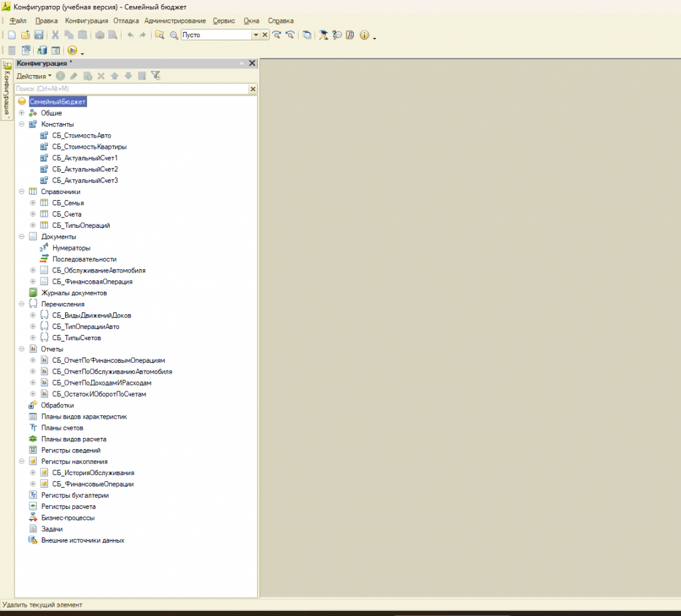681x616 pixels.
Task: Click the Add plus icon in the panel toolbar
Action: point(61,76)
